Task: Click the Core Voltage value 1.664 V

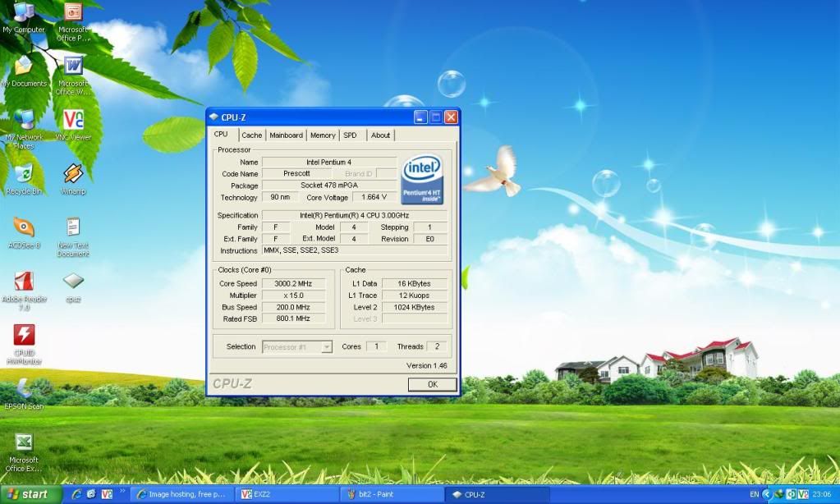Action: click(374, 197)
